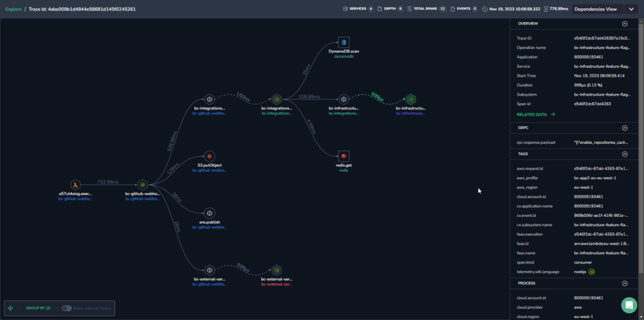644x320 pixels.
Task: Click the span.kind consumer value
Action: (584, 262)
